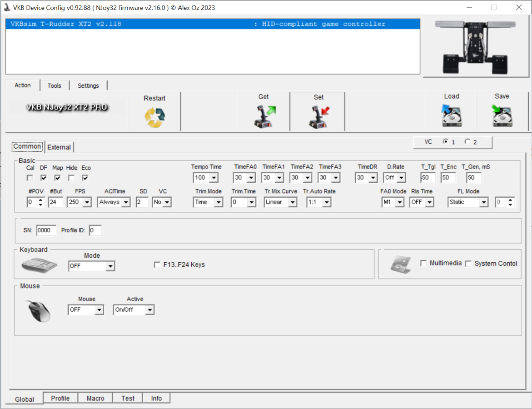
Task: Click the #But input field
Action: [55, 202]
